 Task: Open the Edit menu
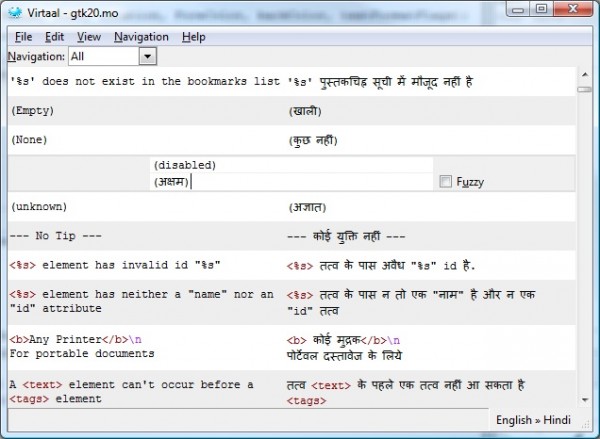pyautogui.click(x=54, y=37)
